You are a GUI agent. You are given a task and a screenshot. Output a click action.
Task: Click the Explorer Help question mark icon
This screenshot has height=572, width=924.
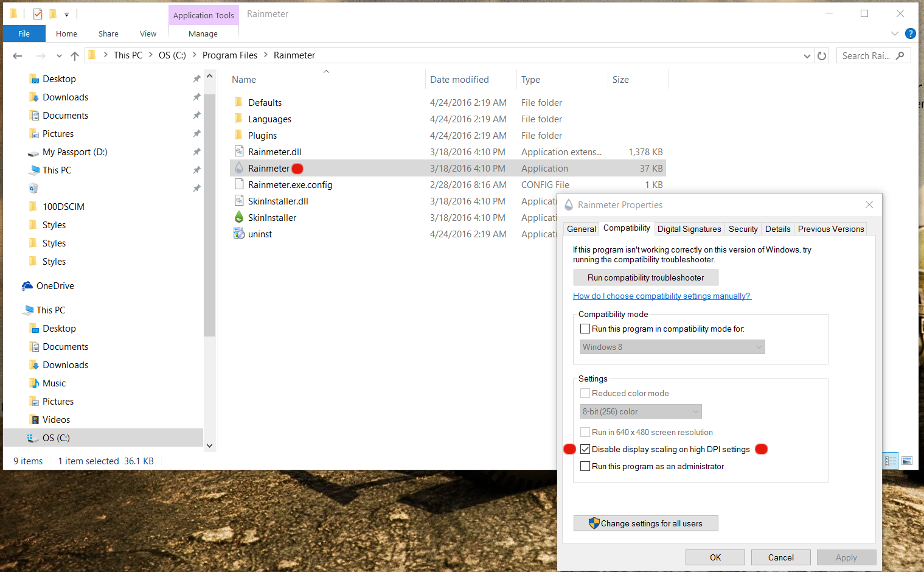point(910,33)
